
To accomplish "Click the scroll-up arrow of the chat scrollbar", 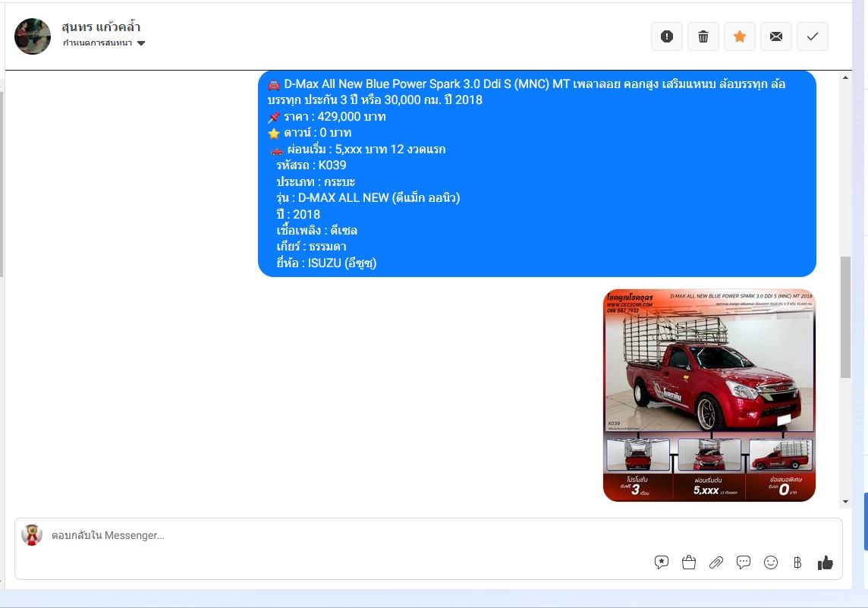I will click(845, 77).
